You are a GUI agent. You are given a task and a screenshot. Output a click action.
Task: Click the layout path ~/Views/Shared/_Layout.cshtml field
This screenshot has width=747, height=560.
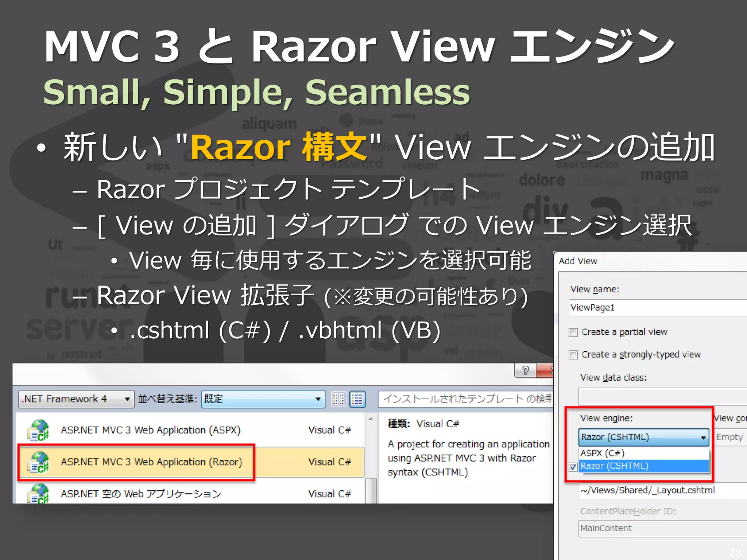point(662,490)
